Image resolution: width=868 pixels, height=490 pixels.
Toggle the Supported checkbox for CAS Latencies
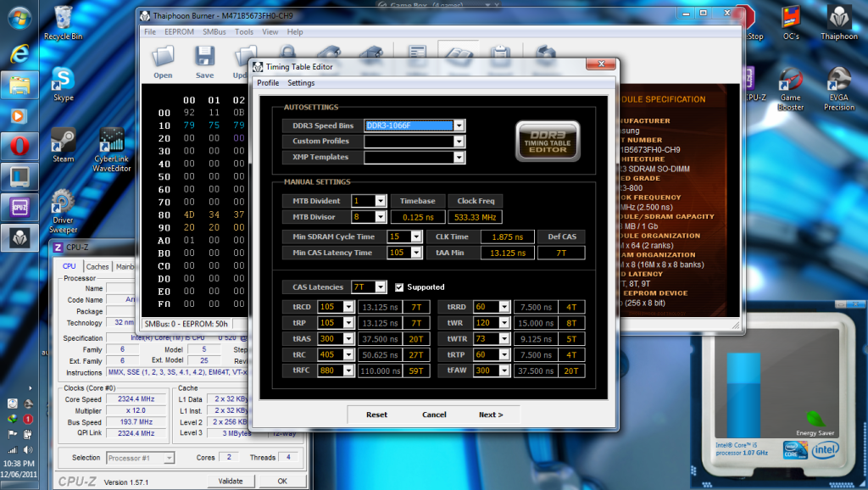tap(399, 287)
